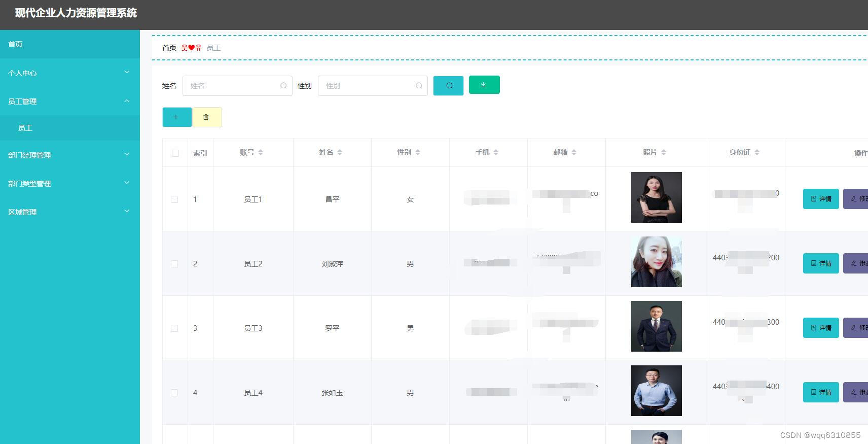
Task: Tick the checkbox for row 员工3
Action: (x=174, y=328)
